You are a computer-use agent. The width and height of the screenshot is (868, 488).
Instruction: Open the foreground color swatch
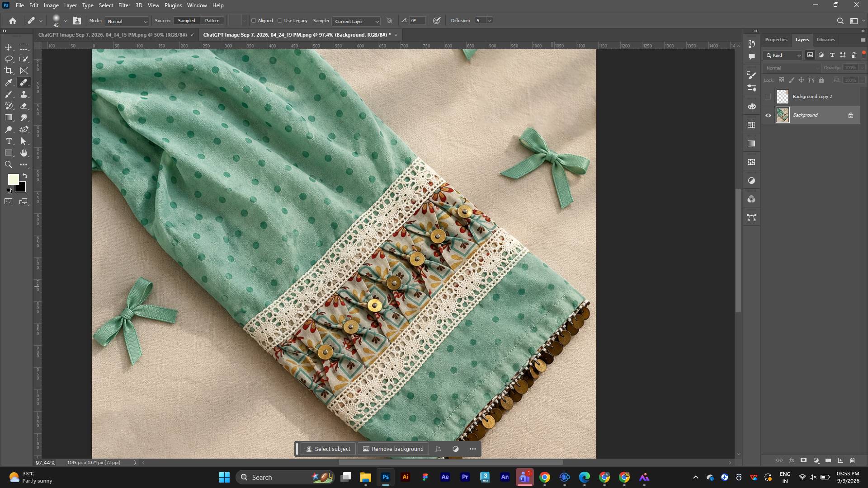[x=13, y=179]
